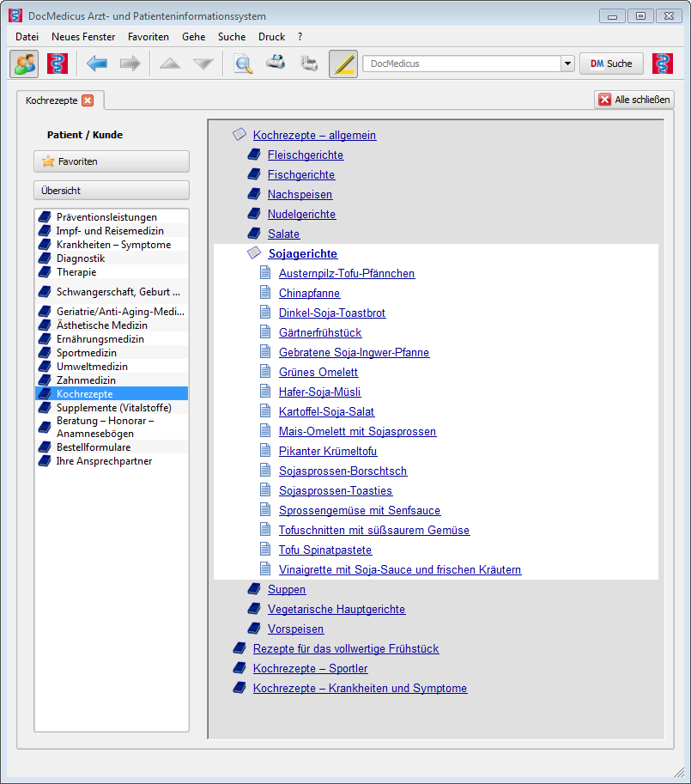This screenshot has height=784, width=691.
Task: Open the Suche menu
Action: point(232,37)
